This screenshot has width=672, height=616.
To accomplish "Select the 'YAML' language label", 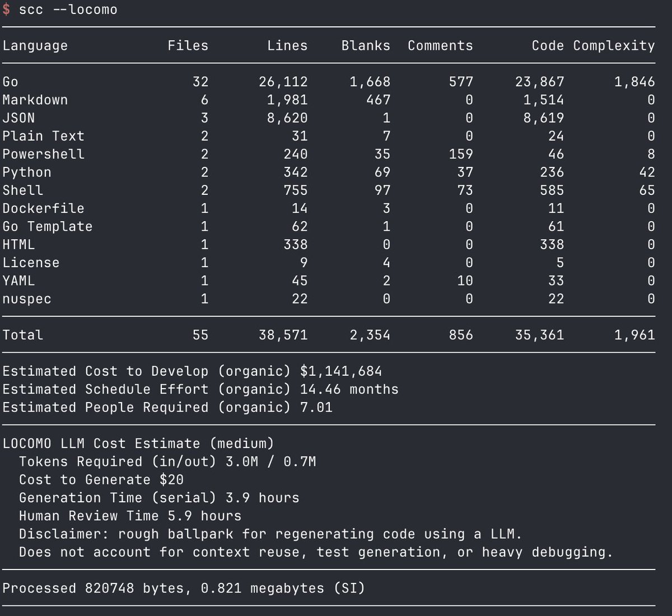I will tap(18, 281).
